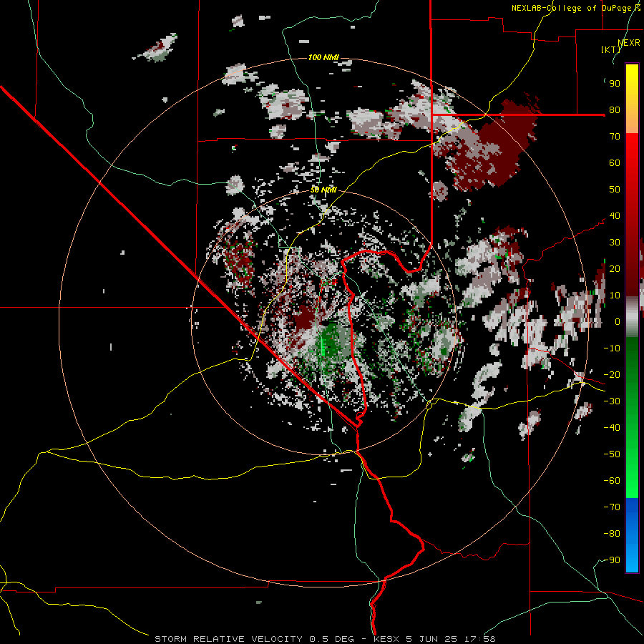Click the positive "10" scale value
The width and height of the screenshot is (644, 644).
click(615, 296)
